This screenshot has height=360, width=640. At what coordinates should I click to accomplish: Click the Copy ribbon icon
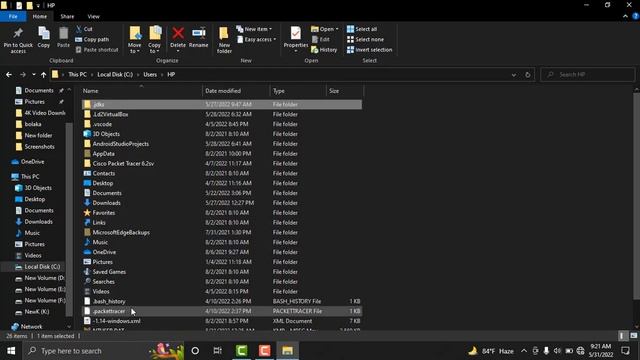pos(44,38)
